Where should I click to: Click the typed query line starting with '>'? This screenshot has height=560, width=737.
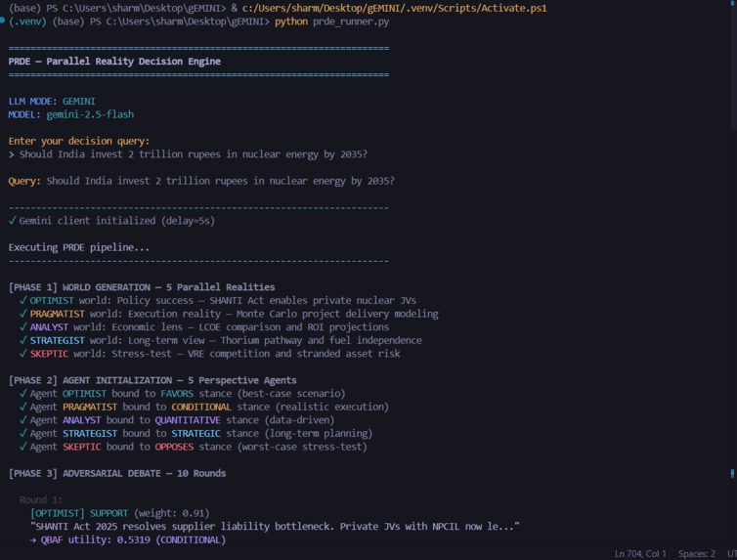coord(188,154)
